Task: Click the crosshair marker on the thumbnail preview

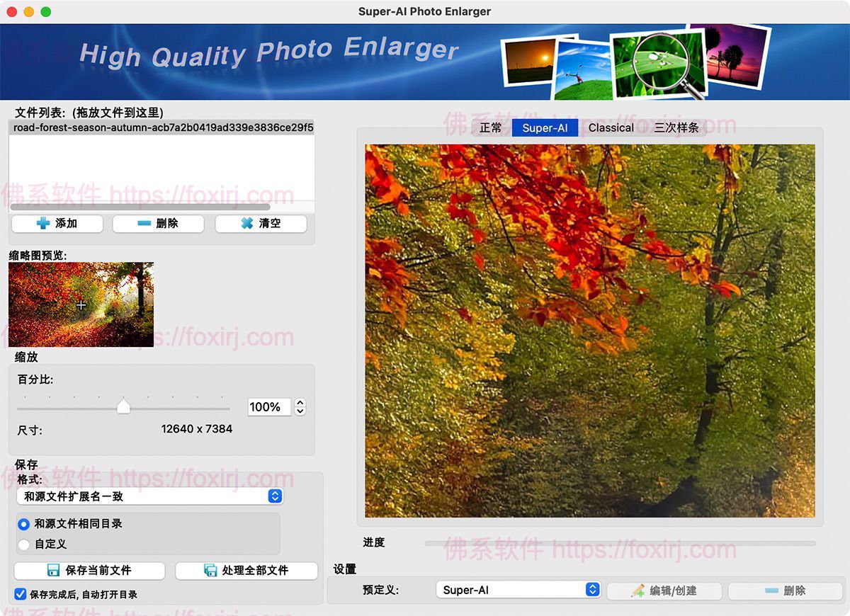Action: click(81, 304)
